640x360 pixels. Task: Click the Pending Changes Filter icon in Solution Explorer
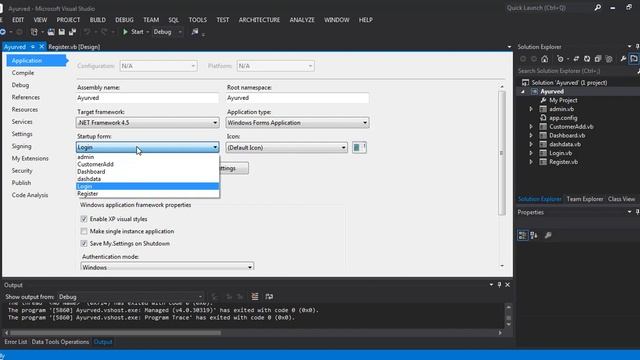(x=560, y=59)
